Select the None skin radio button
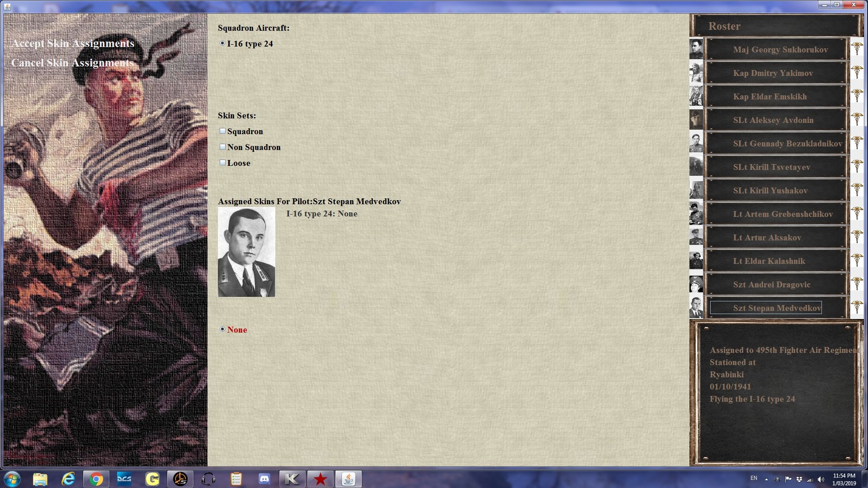The width and height of the screenshot is (868, 488). (x=222, y=329)
